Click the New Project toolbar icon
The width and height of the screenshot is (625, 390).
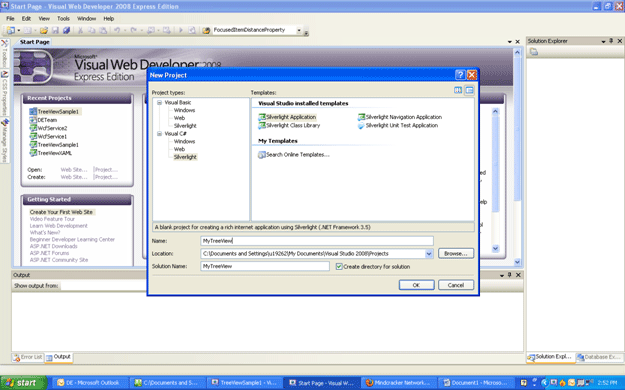point(10,30)
